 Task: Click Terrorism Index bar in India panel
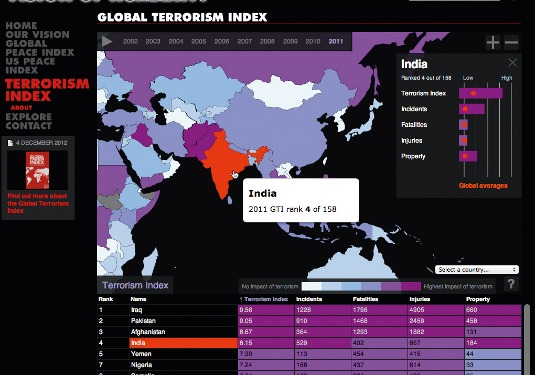coord(481,93)
